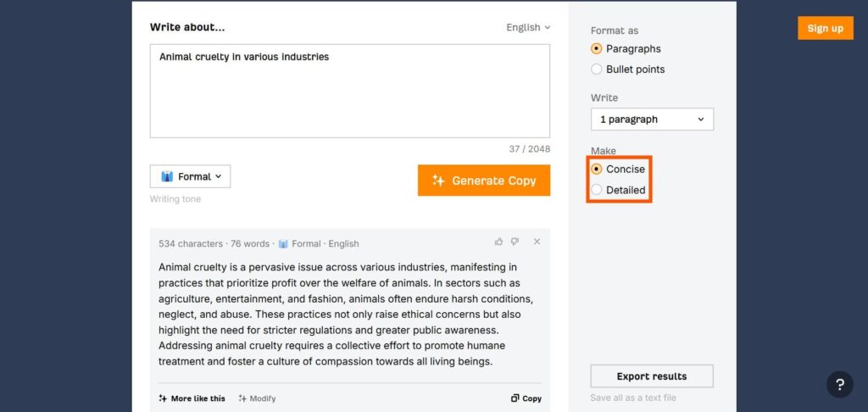This screenshot has width=868, height=412.
Task: Click the sparkle icon next to Modify
Action: coord(242,398)
